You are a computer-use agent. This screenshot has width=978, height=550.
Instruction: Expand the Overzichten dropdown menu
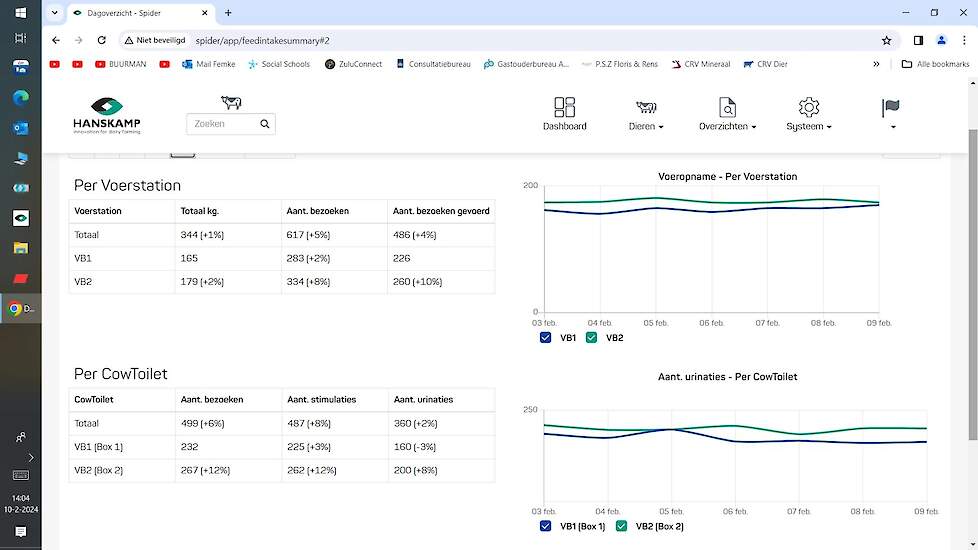727,114
